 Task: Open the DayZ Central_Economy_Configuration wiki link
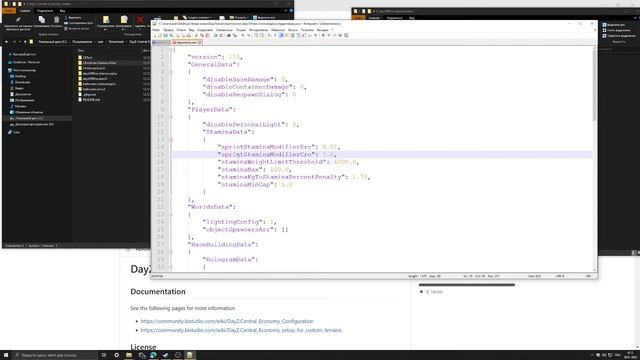(227, 321)
